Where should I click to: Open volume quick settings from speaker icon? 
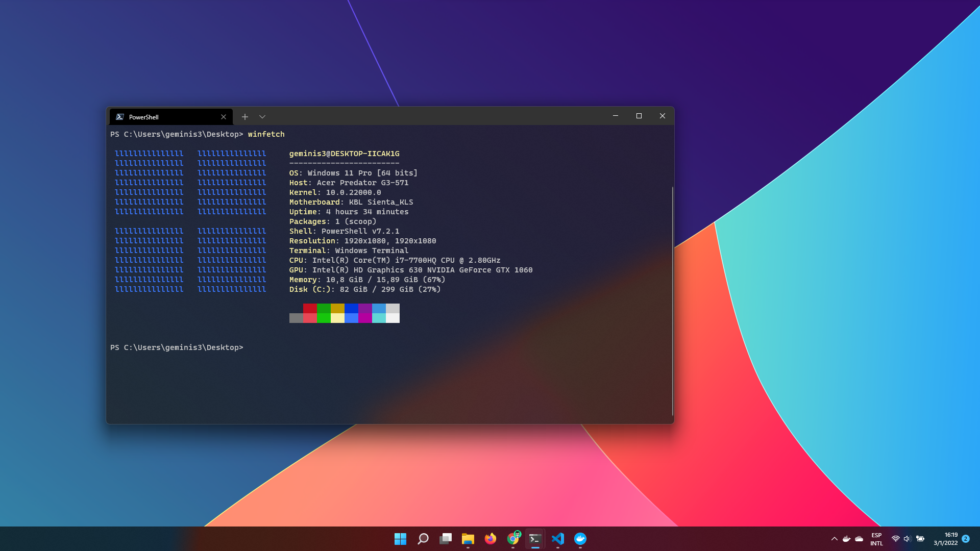click(907, 539)
